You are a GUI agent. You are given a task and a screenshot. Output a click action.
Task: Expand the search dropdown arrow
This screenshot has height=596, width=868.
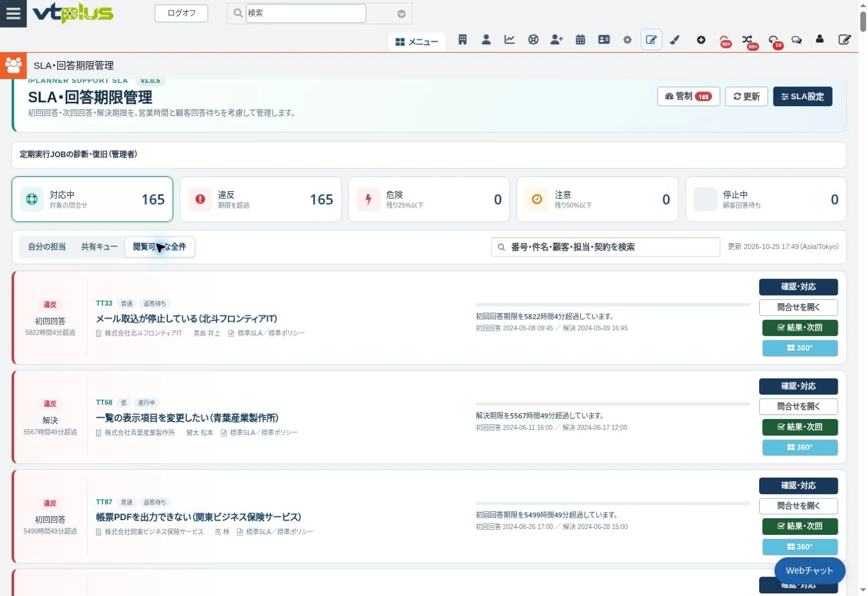401,14
